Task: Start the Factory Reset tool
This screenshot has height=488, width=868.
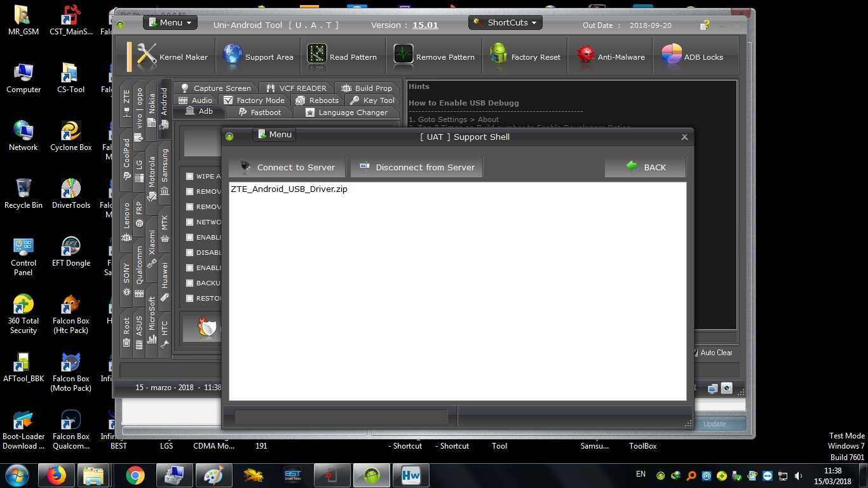Action: [526, 57]
